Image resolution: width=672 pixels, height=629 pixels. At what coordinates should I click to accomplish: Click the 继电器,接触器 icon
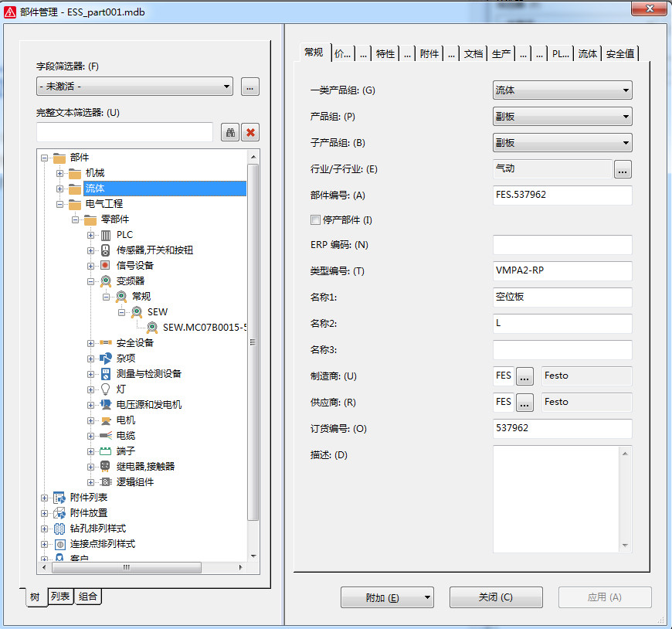point(106,467)
